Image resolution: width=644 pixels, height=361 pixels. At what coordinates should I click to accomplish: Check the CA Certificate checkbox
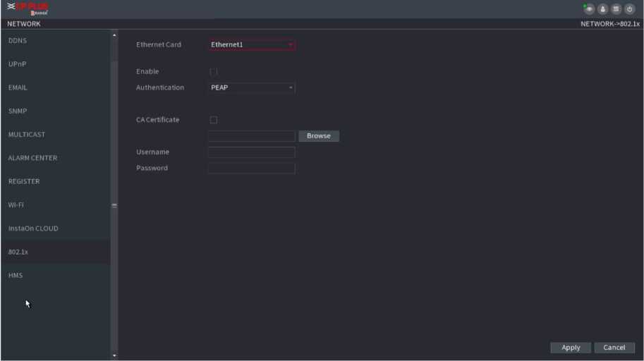point(214,120)
